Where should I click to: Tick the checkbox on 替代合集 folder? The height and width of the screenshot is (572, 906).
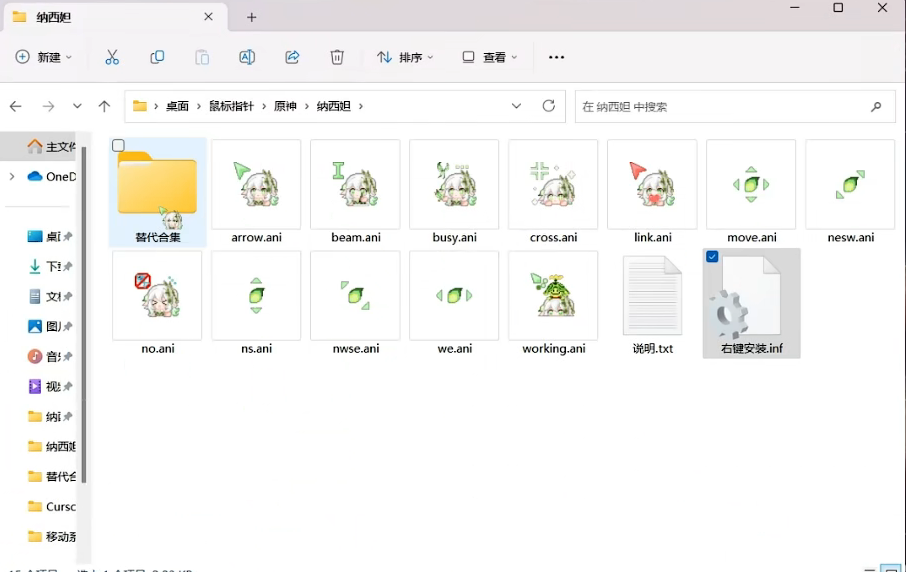[118, 146]
